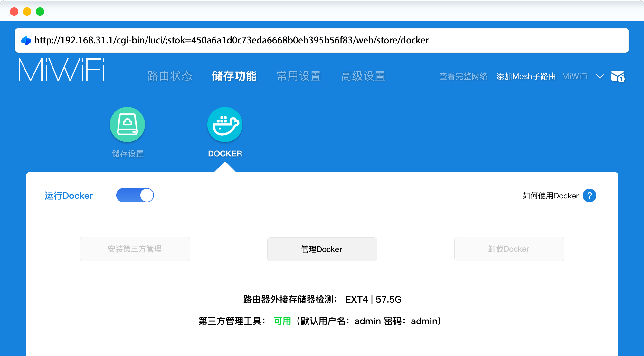Click the 卸载Docker button
Screen dimensions: 644x356
(x=509, y=249)
